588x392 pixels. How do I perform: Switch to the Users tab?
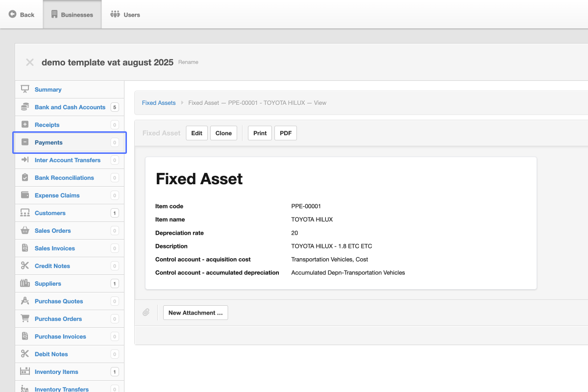[x=125, y=15]
